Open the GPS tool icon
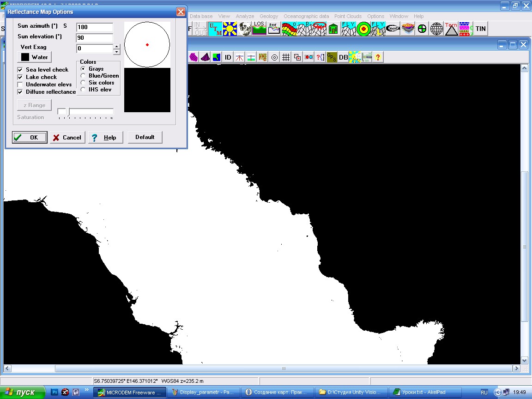The width and height of the screenshot is (532, 399). click(x=332, y=57)
